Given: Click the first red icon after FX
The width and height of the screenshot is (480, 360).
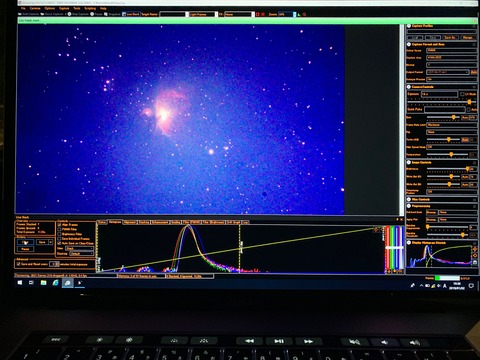Looking at the screenshot, I should coord(257,14).
